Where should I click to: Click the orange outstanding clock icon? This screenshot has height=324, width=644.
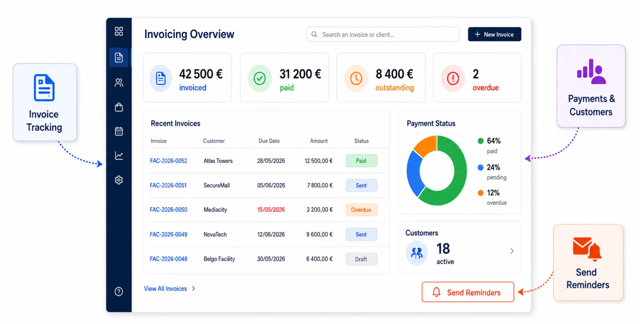(356, 79)
